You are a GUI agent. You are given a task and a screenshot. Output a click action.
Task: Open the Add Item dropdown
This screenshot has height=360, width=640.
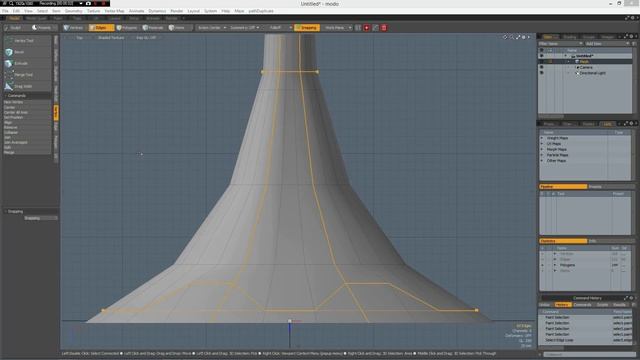point(607,44)
